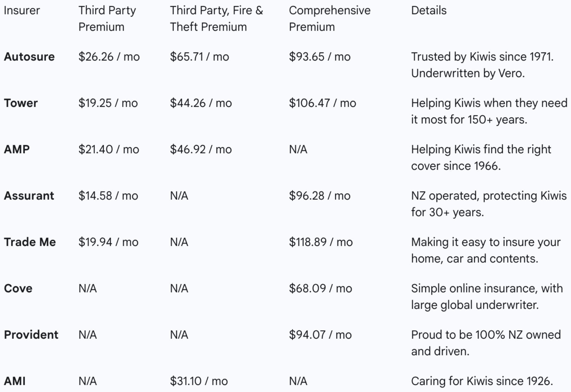This screenshot has height=392, width=571.
Task: Select Assurant's $14.58 third party premium
Action: (108, 196)
